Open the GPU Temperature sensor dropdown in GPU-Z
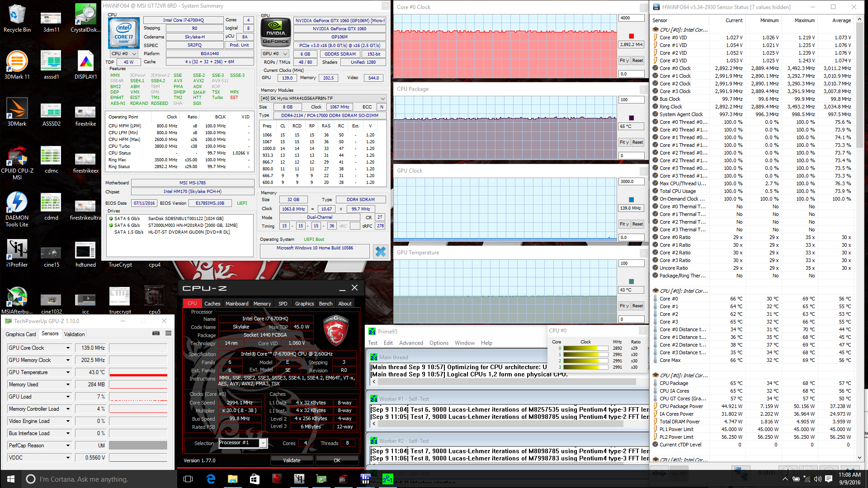 pos(68,372)
